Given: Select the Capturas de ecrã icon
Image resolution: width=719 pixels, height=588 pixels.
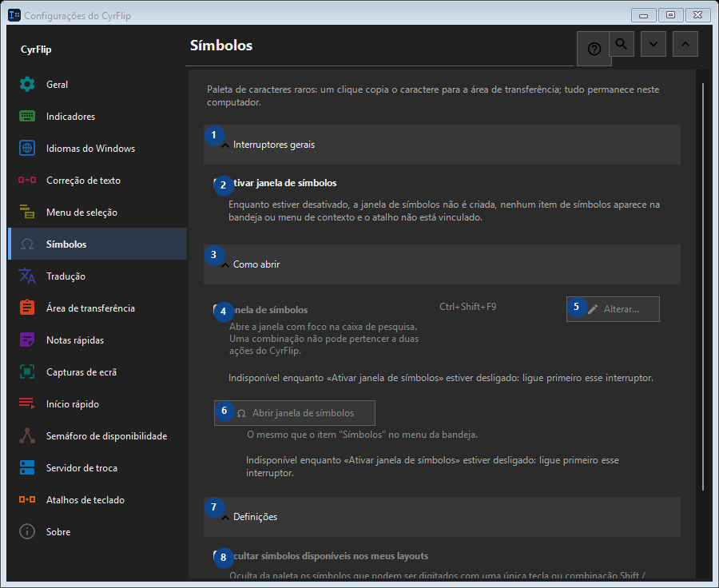Looking at the screenshot, I should pos(27,372).
